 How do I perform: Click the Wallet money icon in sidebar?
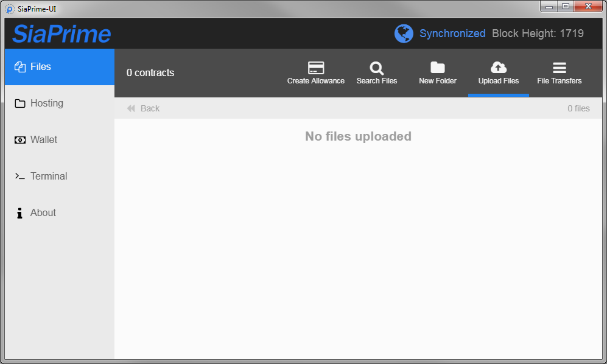[x=20, y=140]
